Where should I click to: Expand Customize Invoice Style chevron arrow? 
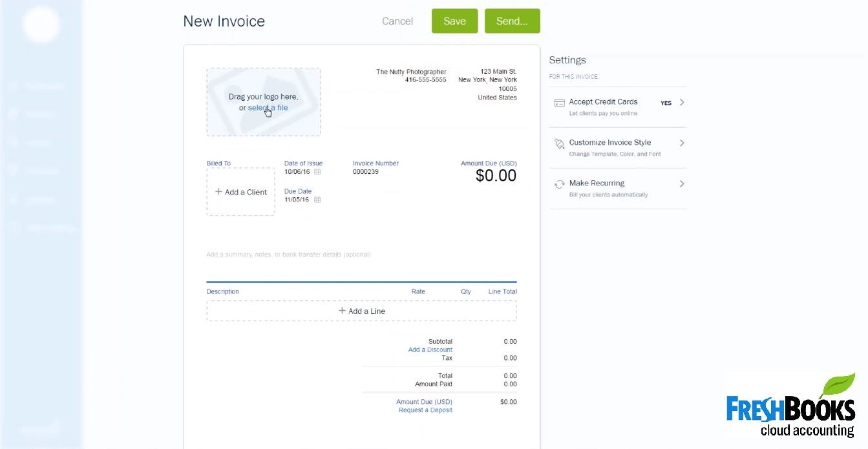pos(682,143)
